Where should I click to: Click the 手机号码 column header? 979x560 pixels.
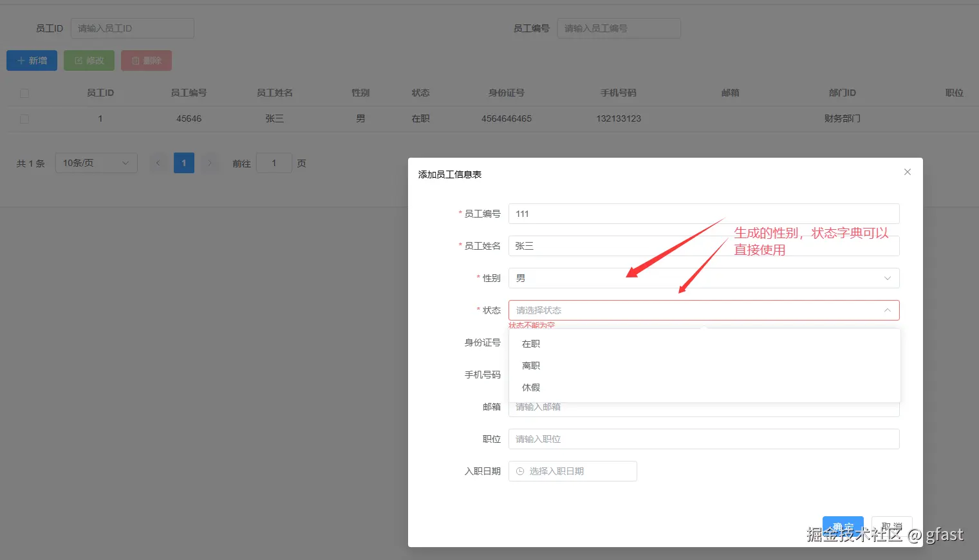click(619, 93)
